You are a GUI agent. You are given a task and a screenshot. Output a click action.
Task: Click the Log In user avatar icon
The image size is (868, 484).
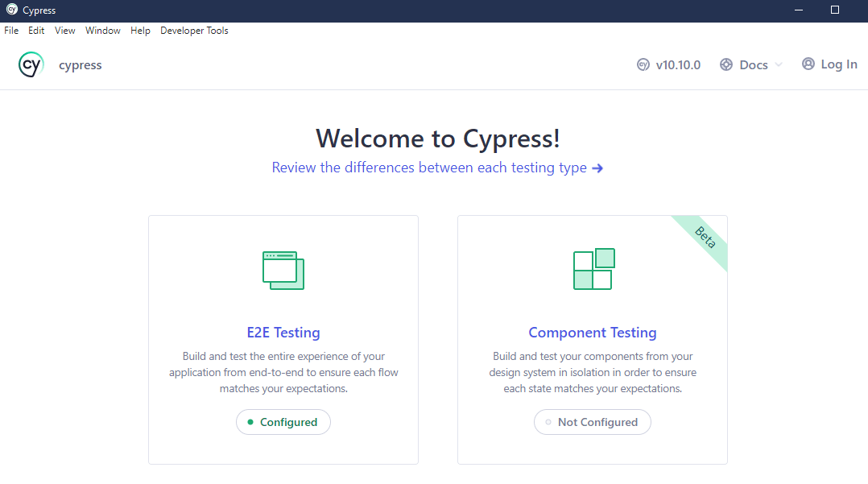pyautogui.click(x=808, y=64)
